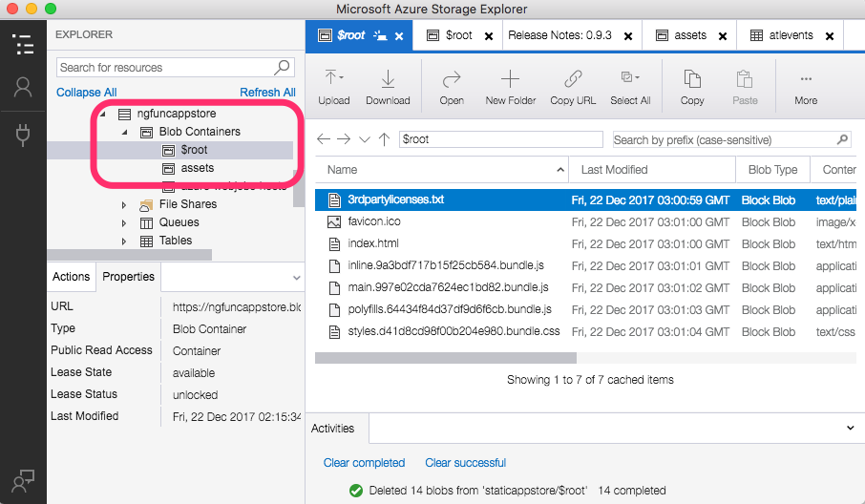Select styles.d41d8cd98f00b204e980.bundle.css row
Image resolution: width=865 pixels, height=504 pixels.
585,332
